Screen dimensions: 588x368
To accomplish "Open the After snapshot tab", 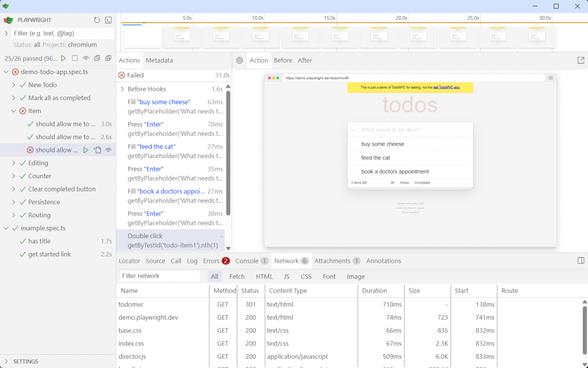I will pos(305,60).
